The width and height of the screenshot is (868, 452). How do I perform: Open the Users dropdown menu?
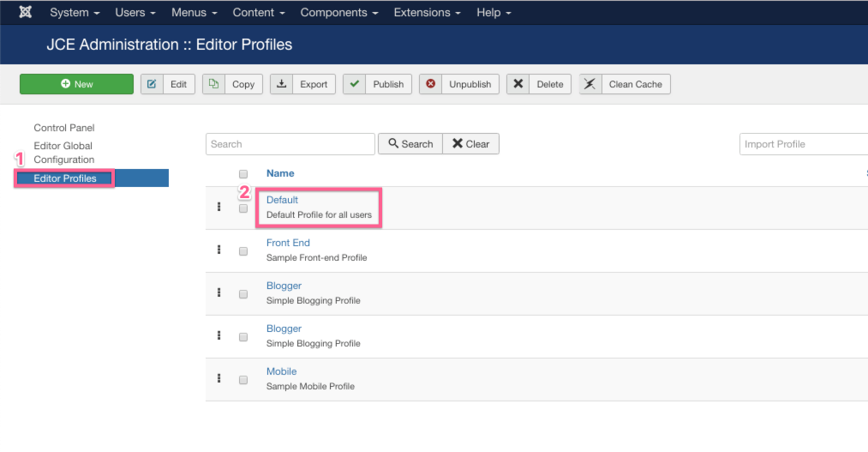click(x=135, y=12)
